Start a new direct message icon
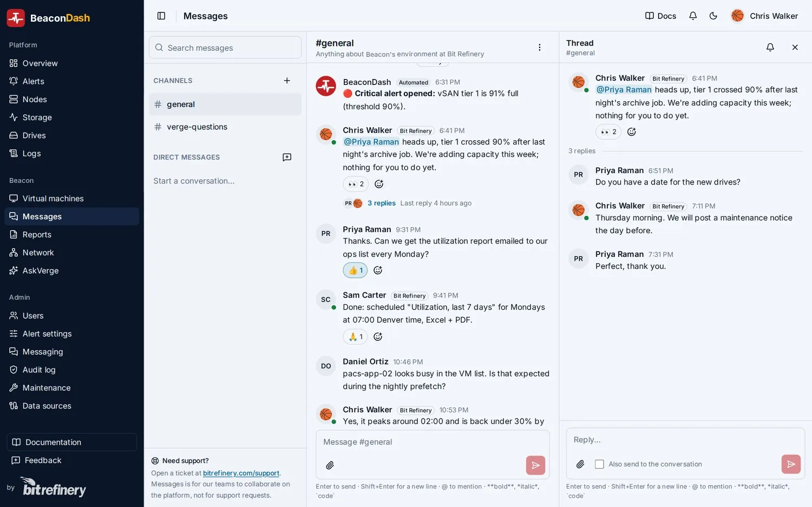The width and height of the screenshot is (812, 507). 287,157
